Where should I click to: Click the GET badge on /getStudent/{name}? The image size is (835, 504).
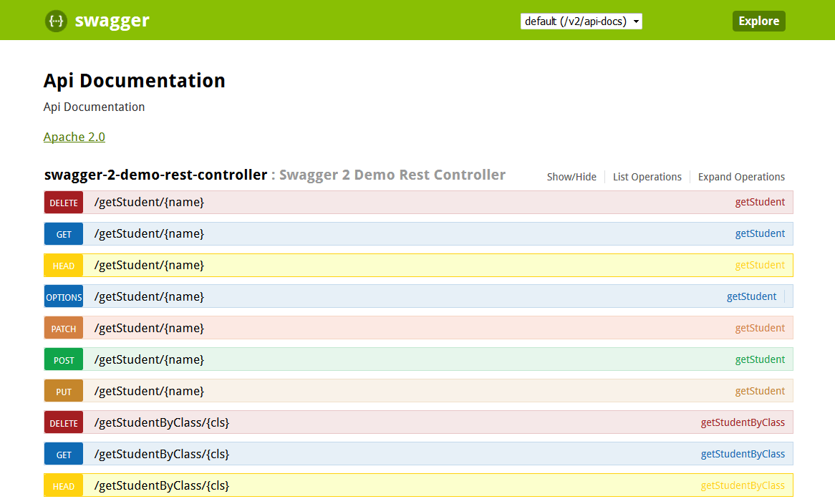63,233
